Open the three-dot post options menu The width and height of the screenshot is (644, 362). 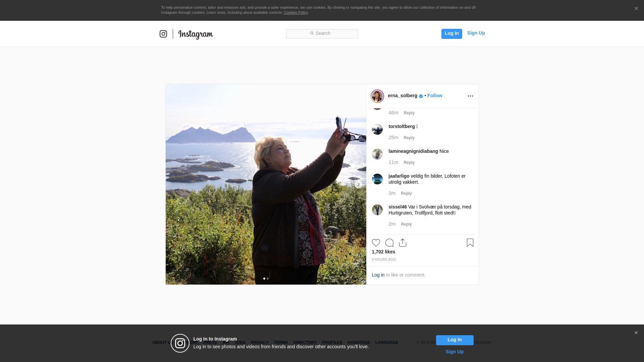pos(470,96)
